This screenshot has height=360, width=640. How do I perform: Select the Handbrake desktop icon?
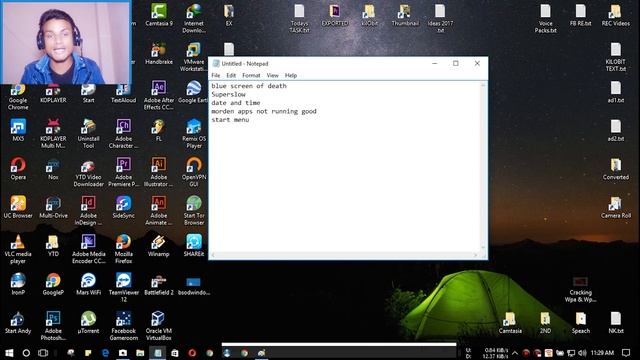click(x=159, y=53)
